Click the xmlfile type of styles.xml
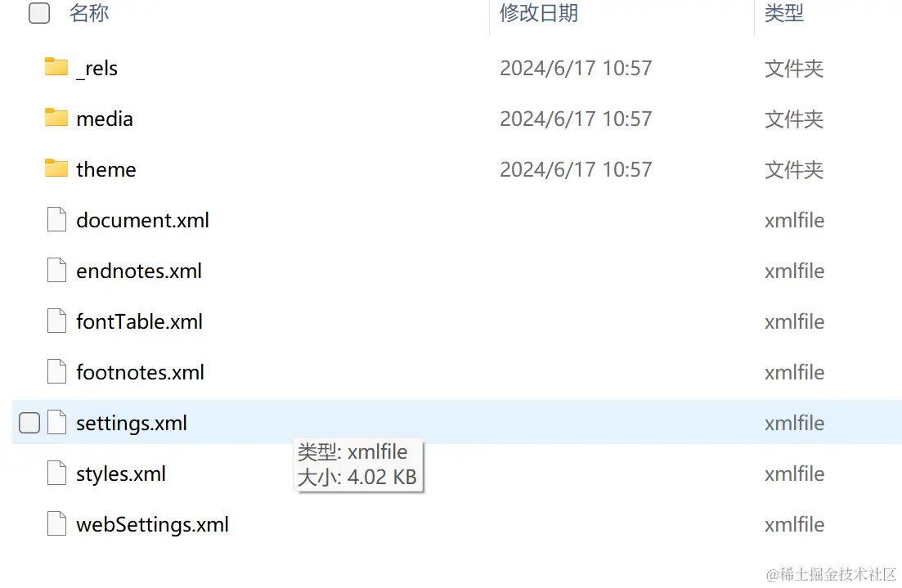 point(794,474)
